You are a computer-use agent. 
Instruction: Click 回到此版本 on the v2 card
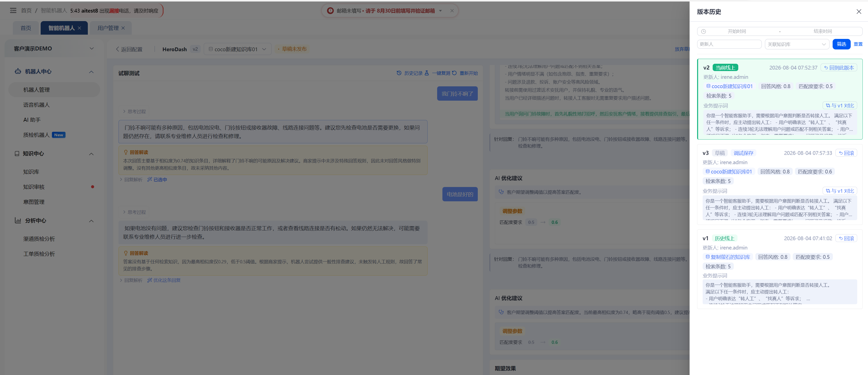pyautogui.click(x=839, y=68)
